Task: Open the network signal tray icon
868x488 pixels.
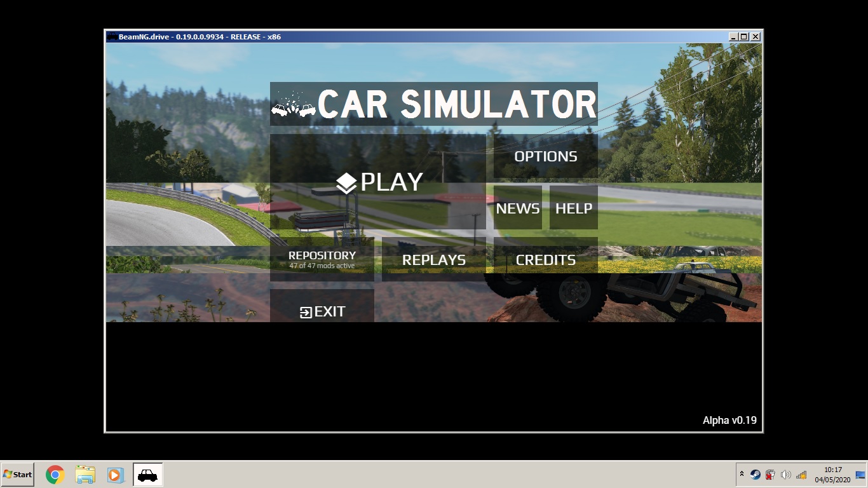Action: 801,474
